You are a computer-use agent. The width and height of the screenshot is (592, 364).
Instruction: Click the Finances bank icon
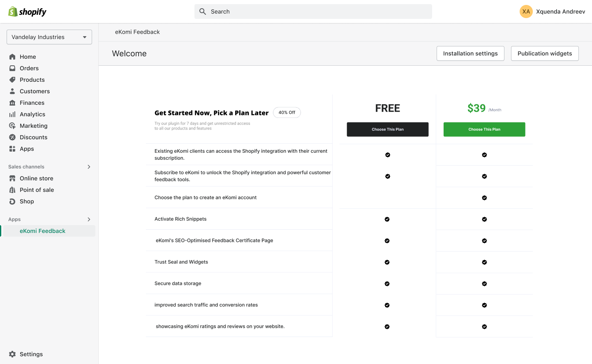pyautogui.click(x=12, y=103)
